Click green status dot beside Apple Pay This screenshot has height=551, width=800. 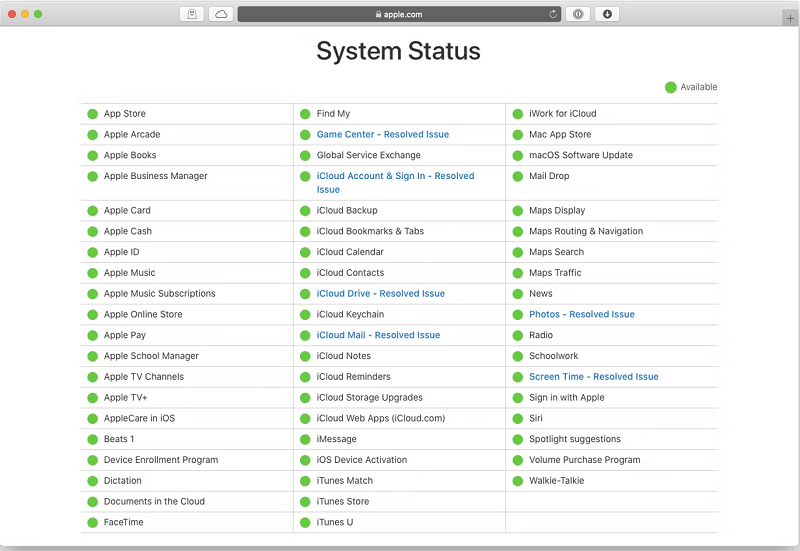pyautogui.click(x=92, y=335)
